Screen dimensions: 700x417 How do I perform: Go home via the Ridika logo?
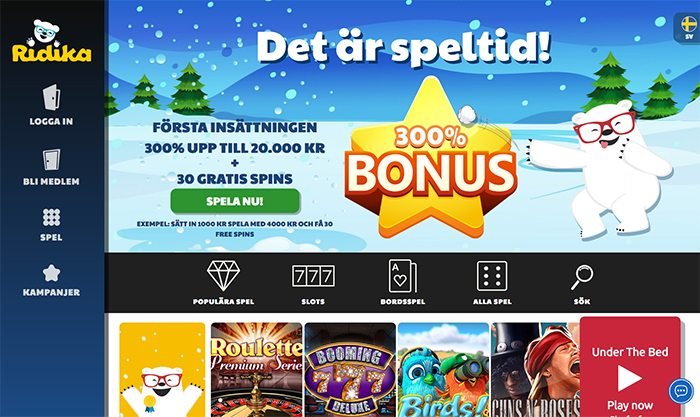(51, 41)
